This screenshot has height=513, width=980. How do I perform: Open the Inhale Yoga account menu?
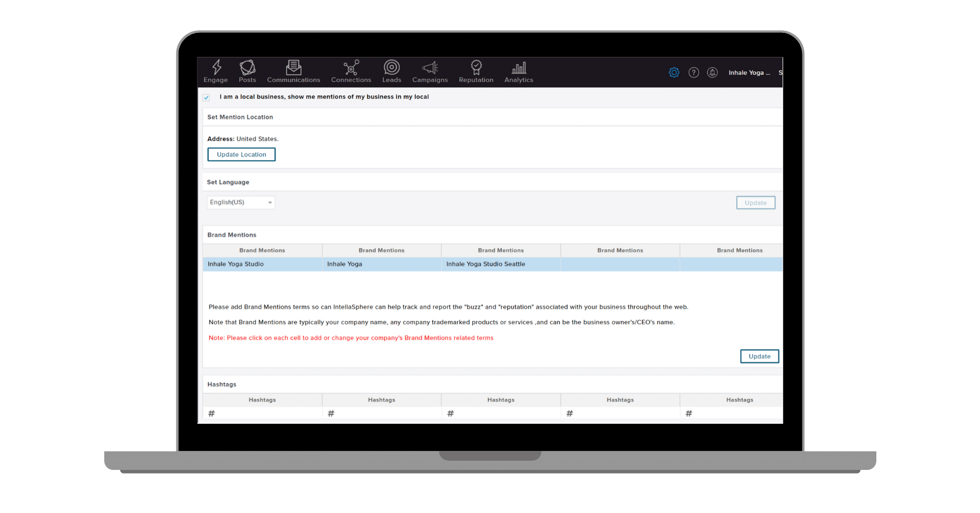tap(749, 73)
